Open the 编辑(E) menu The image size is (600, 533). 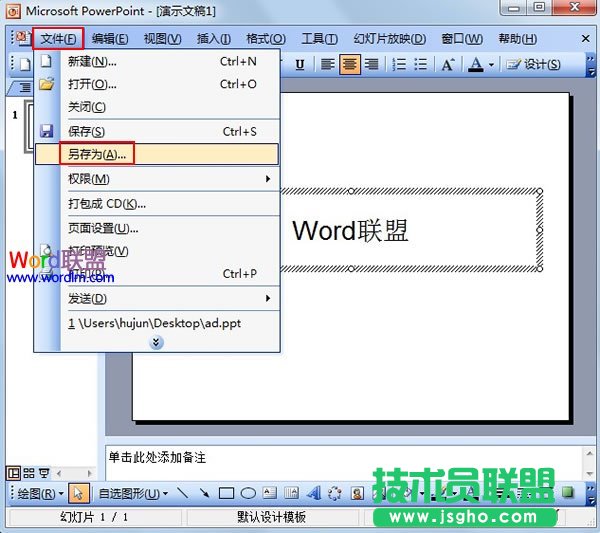(x=110, y=39)
